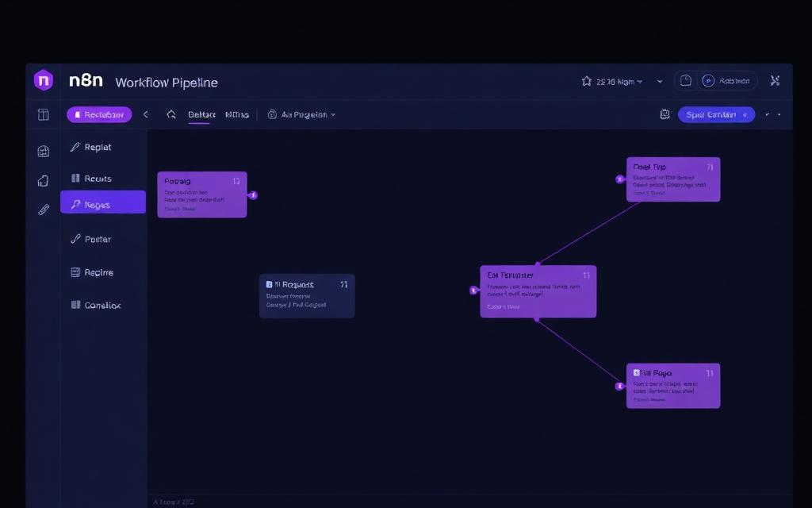The image size is (812, 508).
Task: Select Replat in the sidebar
Action: click(103, 147)
